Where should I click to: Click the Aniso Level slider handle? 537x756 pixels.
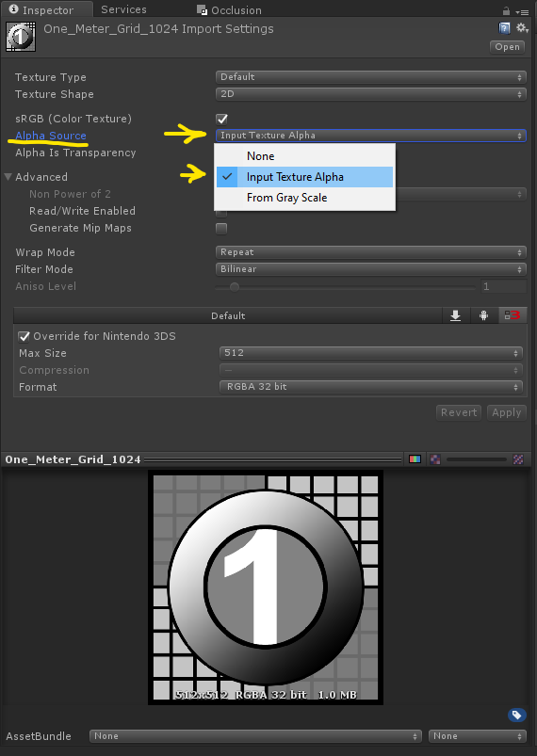235,287
